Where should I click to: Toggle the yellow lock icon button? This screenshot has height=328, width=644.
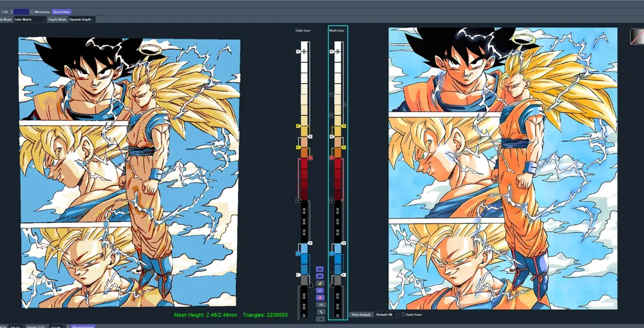pos(320,283)
